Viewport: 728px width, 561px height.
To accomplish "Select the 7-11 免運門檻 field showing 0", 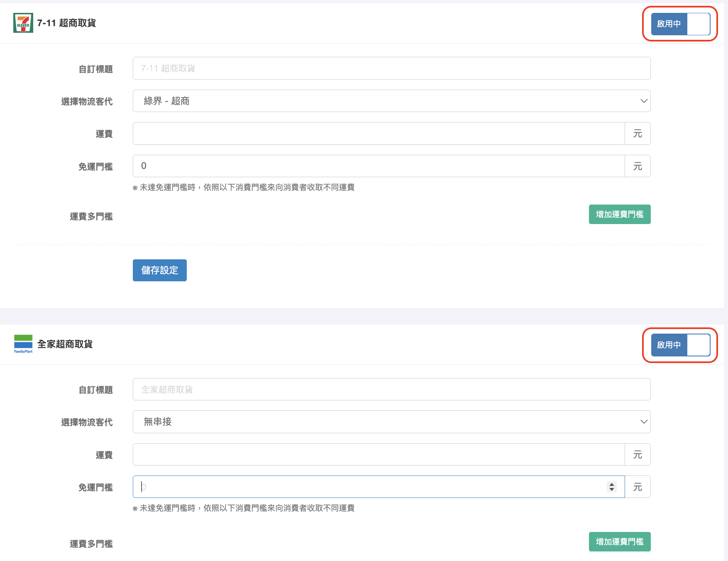I will pos(378,166).
